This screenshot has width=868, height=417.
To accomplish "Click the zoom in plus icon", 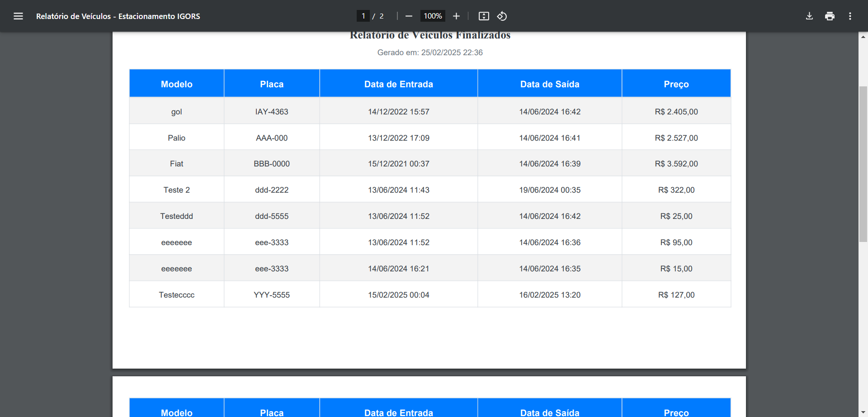I will pyautogui.click(x=456, y=16).
